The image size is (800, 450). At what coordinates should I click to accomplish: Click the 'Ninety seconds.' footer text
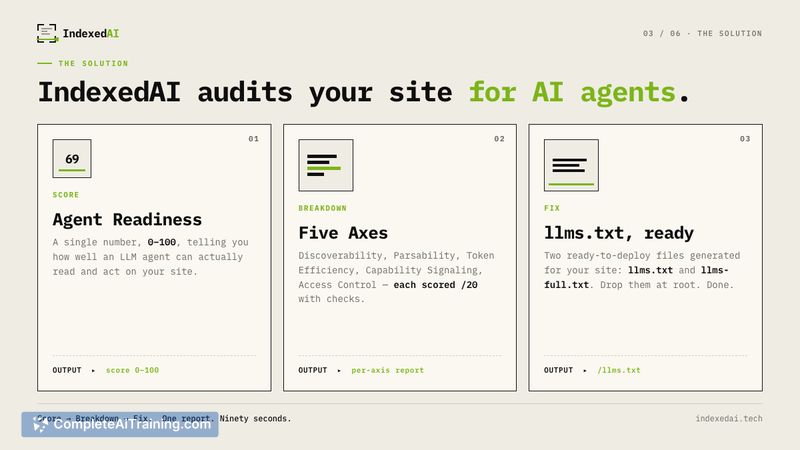coord(255,418)
